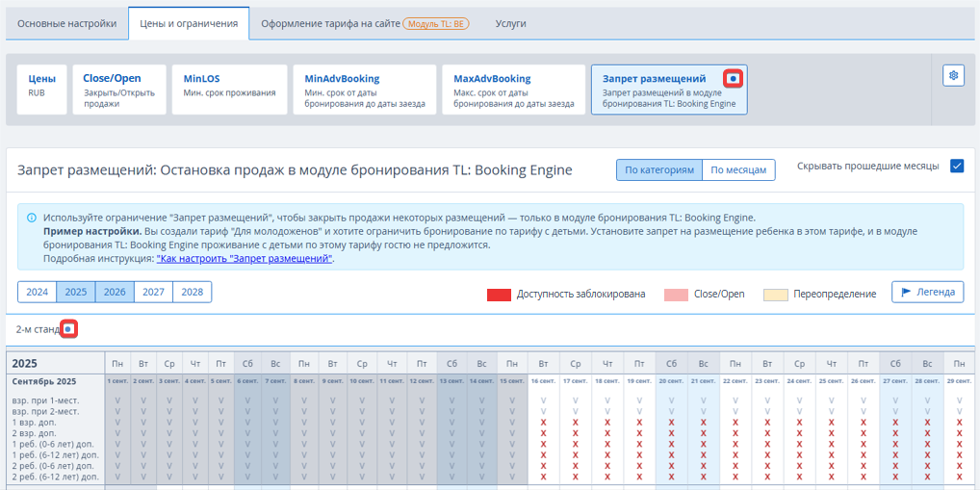Select the MinLOS restriction card
The width and height of the screenshot is (980, 490).
tap(229, 90)
